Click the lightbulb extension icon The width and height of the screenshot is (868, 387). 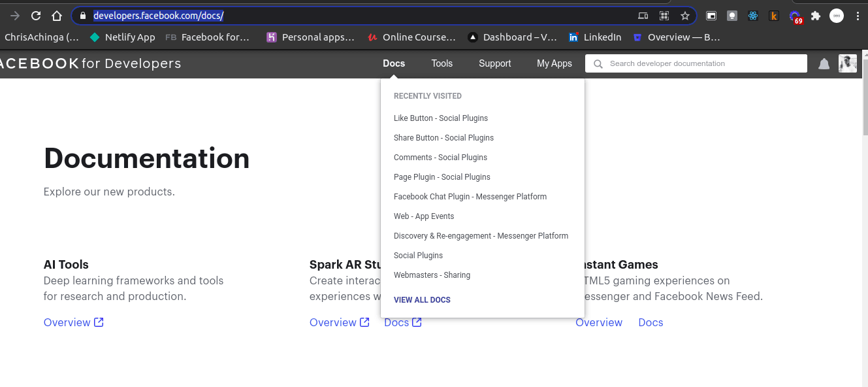click(732, 16)
